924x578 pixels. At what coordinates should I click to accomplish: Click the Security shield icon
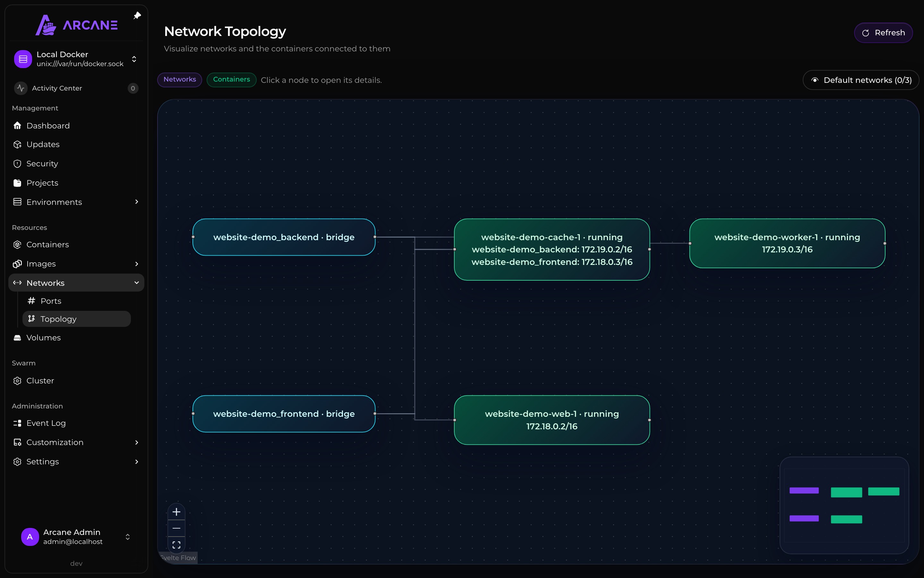point(17,164)
